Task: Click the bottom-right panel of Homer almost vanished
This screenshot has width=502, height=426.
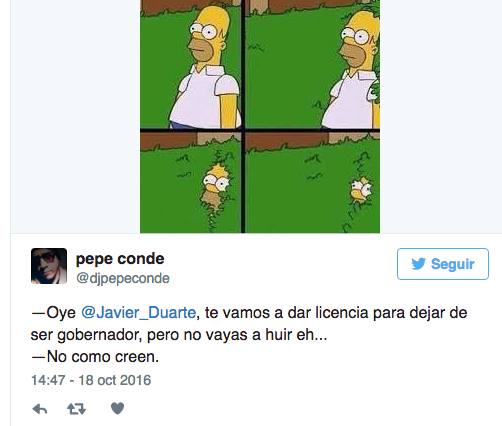Action: point(312,182)
